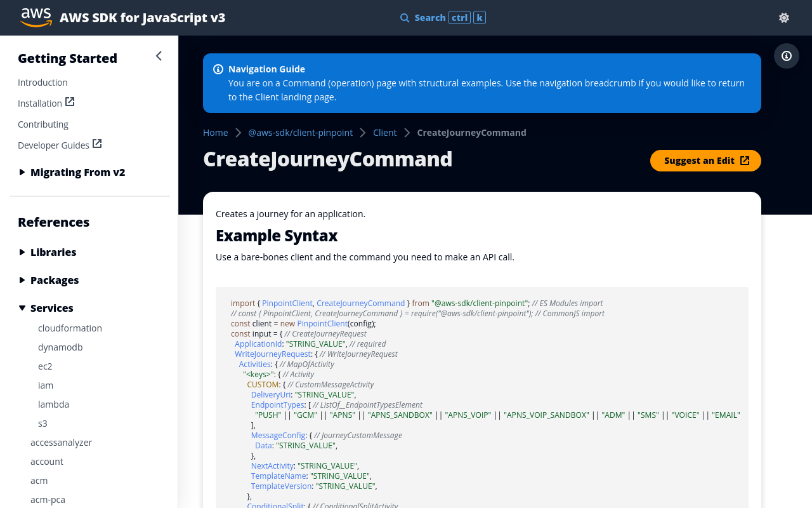Select iam under Services
812x508 pixels.
(x=46, y=385)
